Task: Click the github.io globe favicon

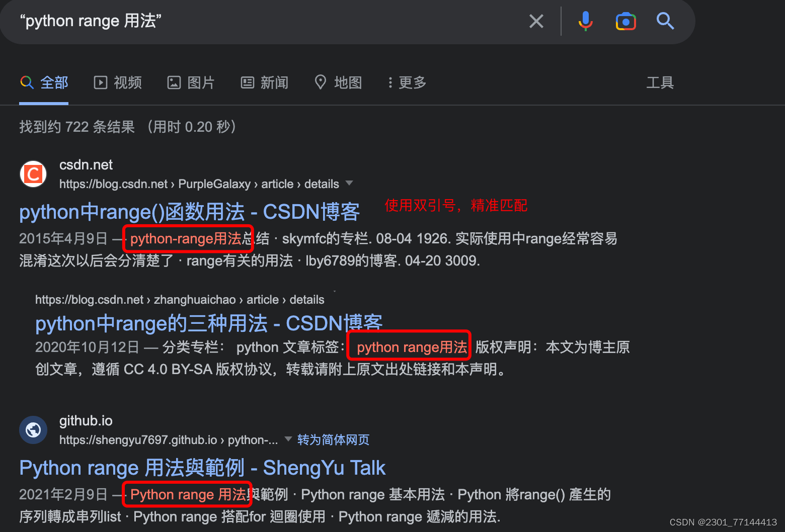Action: pyautogui.click(x=33, y=430)
